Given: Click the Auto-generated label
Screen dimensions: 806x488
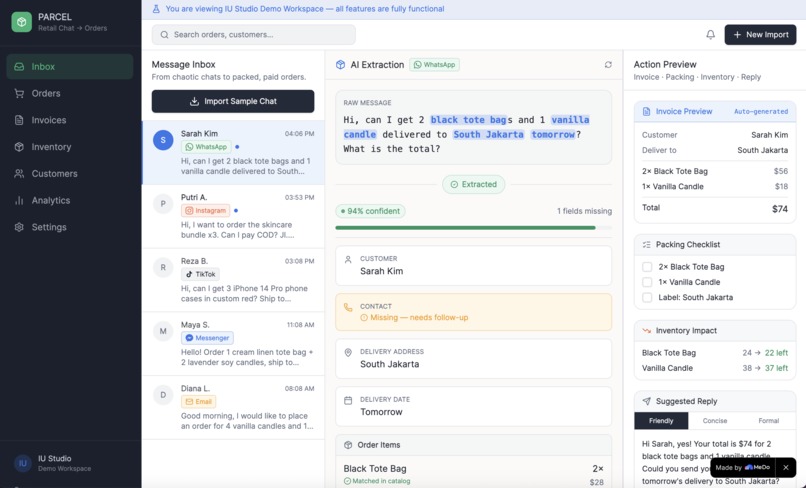Looking at the screenshot, I should [x=761, y=111].
